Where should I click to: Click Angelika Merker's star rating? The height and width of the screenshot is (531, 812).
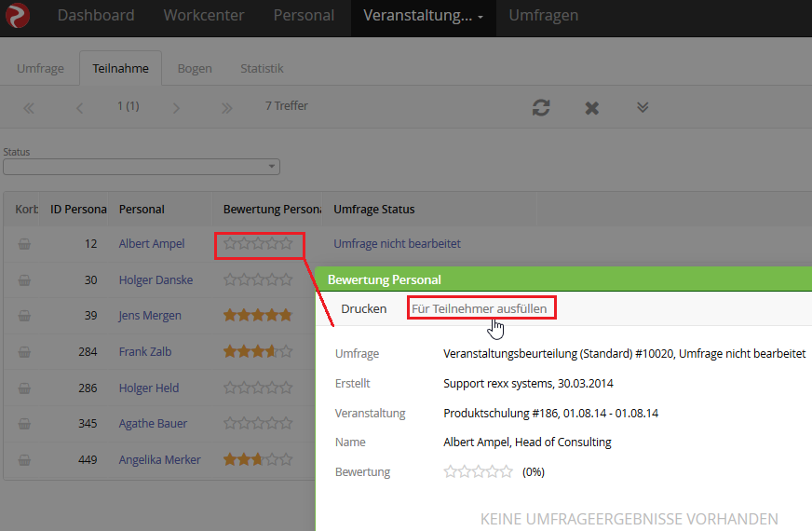(x=258, y=459)
